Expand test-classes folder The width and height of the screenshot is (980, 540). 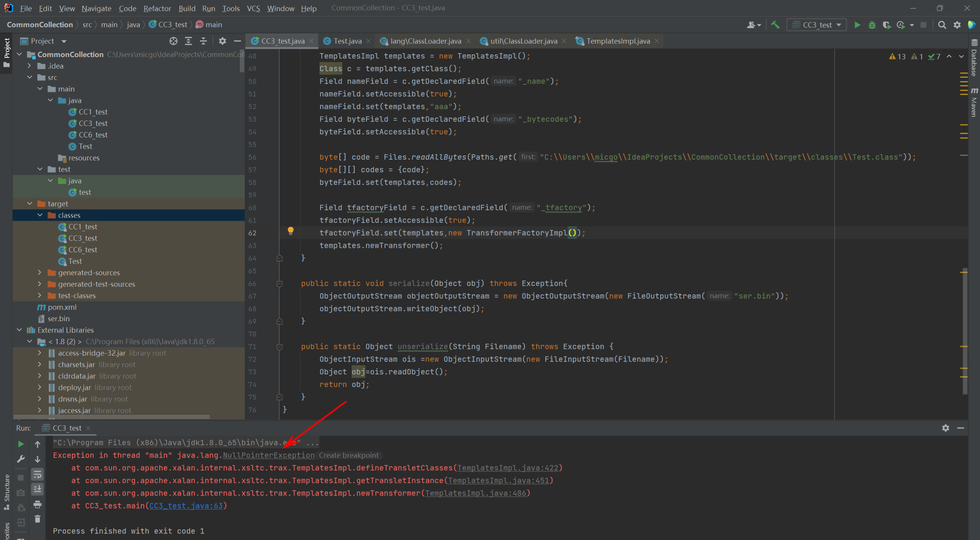pyautogui.click(x=40, y=295)
